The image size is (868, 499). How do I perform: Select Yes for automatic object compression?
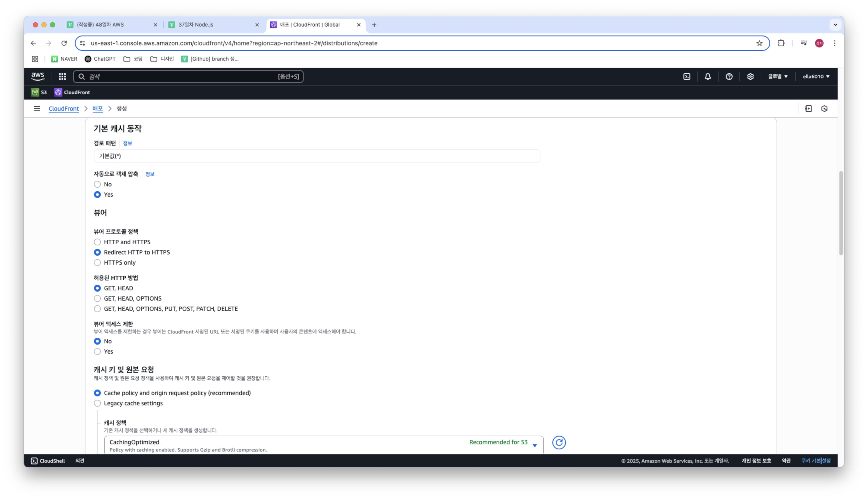click(97, 195)
